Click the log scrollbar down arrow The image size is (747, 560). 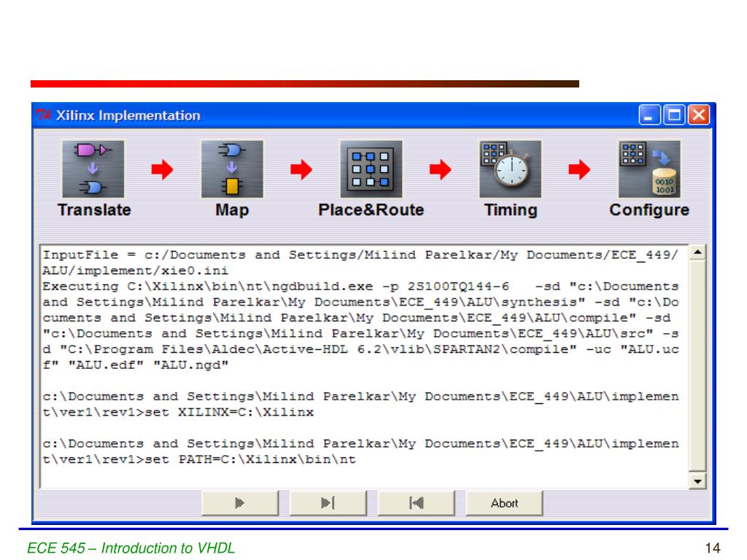(697, 481)
